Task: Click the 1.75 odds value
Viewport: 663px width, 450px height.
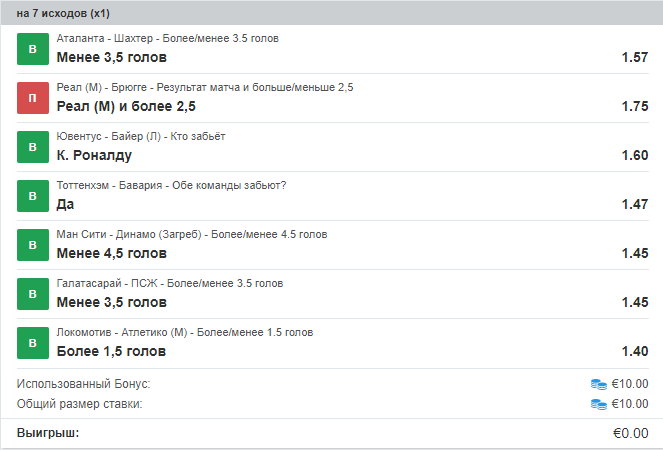Action: [634, 106]
